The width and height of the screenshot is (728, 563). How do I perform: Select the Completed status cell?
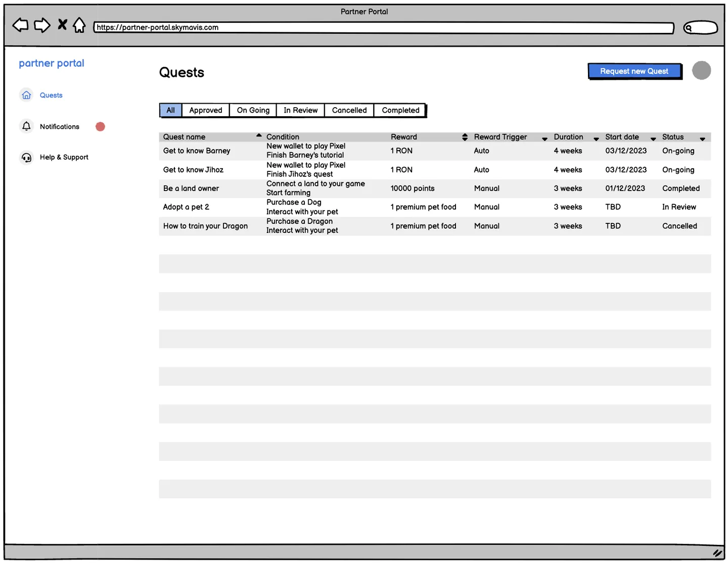pyautogui.click(x=681, y=189)
